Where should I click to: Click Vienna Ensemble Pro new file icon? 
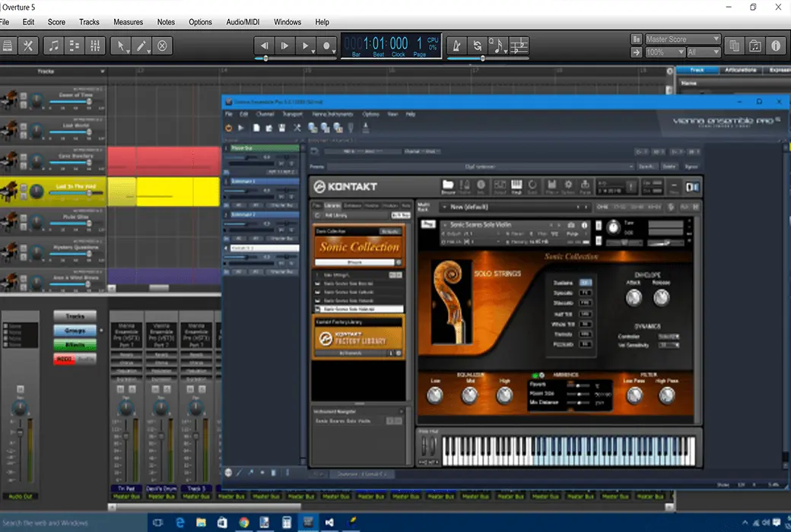[x=256, y=128]
